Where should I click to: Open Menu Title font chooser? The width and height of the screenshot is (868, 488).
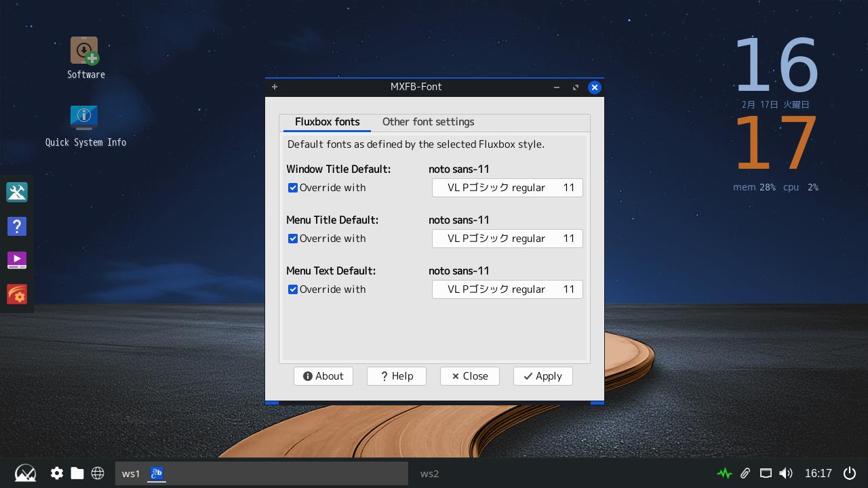point(507,239)
